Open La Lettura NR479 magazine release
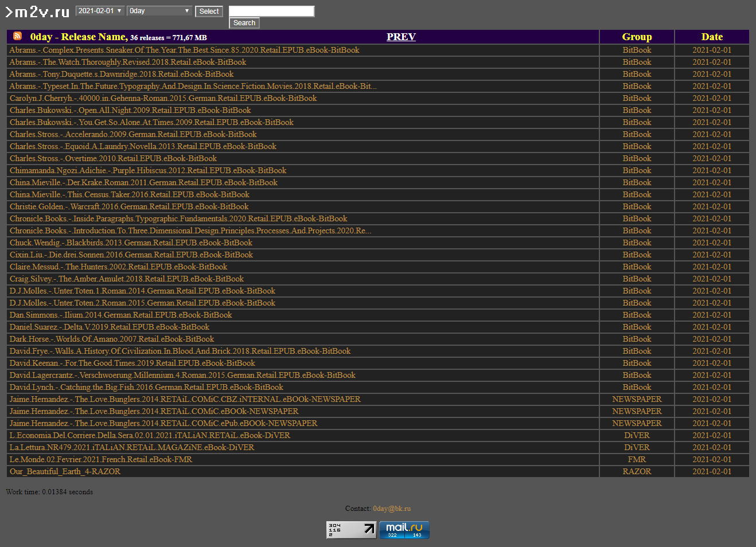 click(x=132, y=447)
